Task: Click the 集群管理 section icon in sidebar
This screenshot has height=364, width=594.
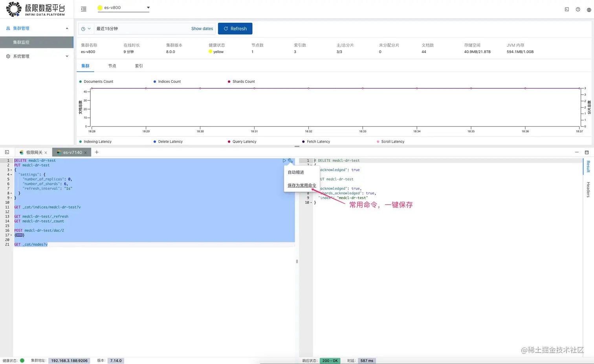Action: (x=8, y=28)
